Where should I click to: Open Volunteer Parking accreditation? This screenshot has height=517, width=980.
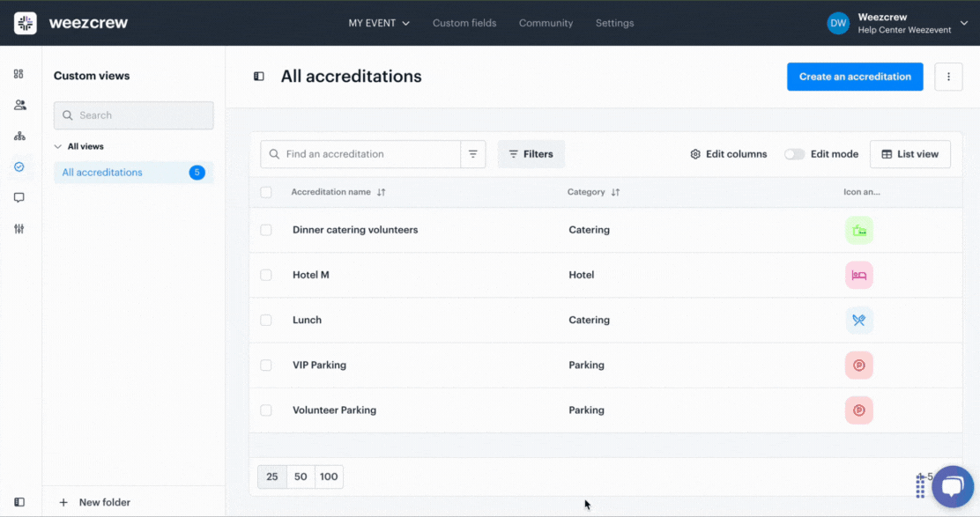[334, 410]
